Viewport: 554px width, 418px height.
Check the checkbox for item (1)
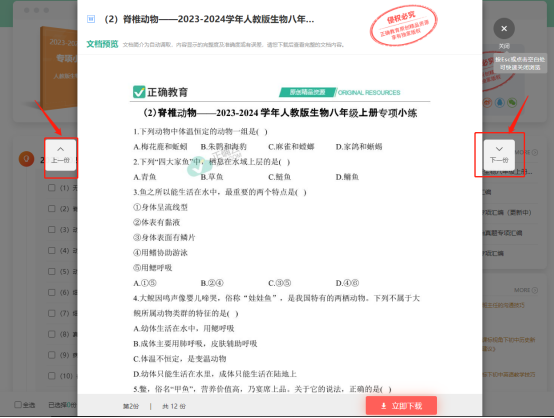[x=52, y=188]
